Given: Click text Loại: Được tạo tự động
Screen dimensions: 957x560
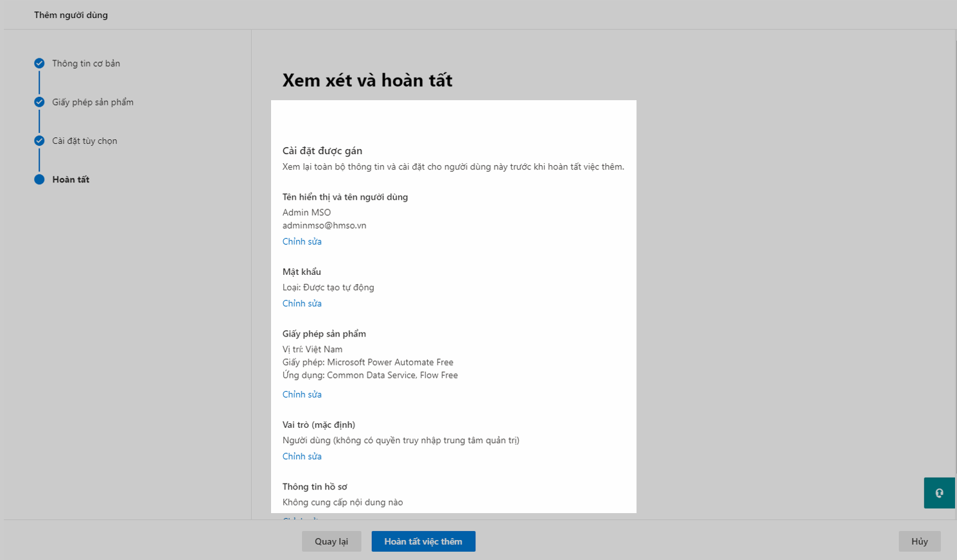Looking at the screenshot, I should [328, 288].
